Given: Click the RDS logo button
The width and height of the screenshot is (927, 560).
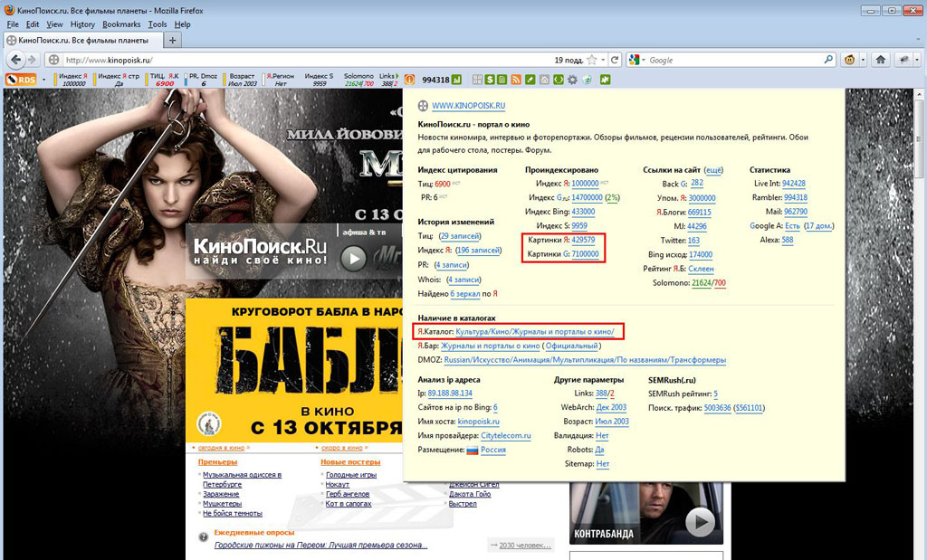Looking at the screenshot, I should click(20, 80).
